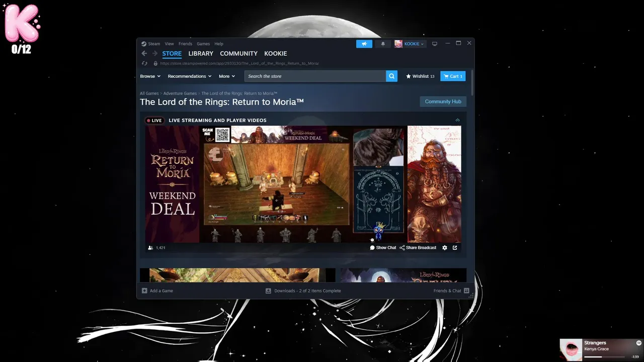Click the Strangers album art thumbnail
Image resolution: width=644 pixels, height=362 pixels.
tap(571, 349)
